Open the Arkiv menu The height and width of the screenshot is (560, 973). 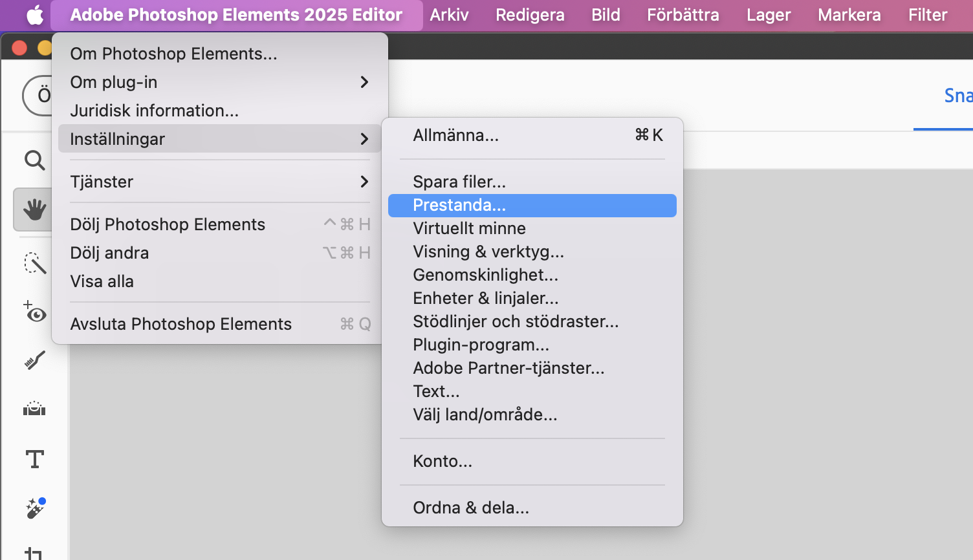pos(449,15)
